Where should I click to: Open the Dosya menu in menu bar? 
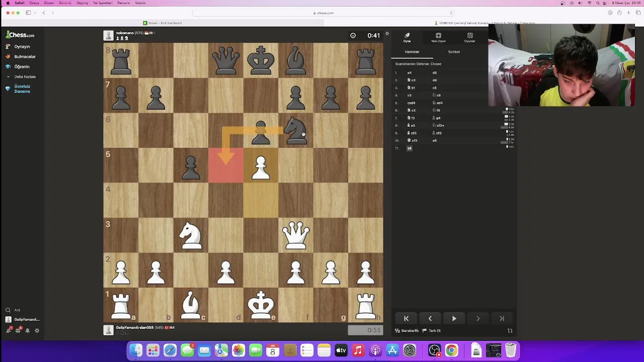pos(34,3)
